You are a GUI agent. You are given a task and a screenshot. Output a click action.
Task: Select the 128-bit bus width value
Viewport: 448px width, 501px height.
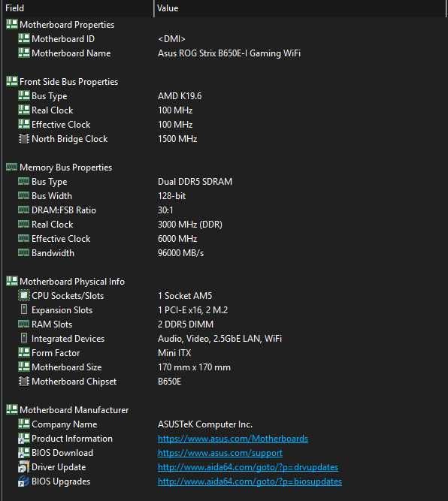pos(171,196)
